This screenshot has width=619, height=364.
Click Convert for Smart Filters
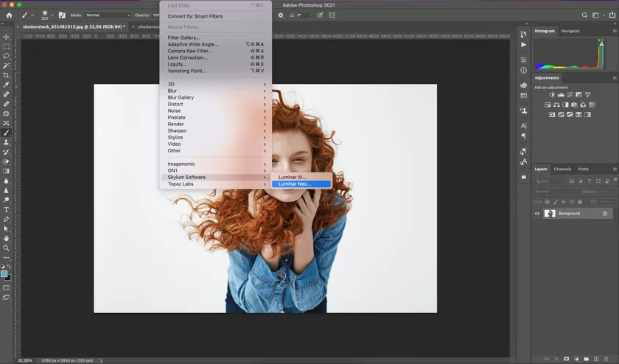[195, 16]
